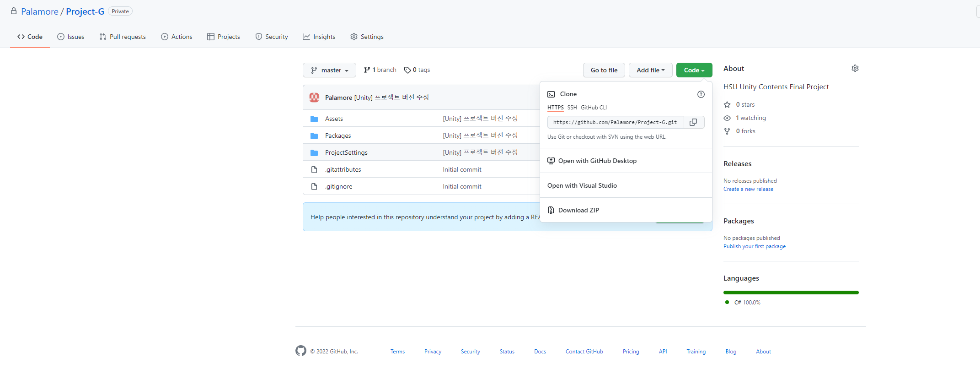Open the ProjectSettings folder
Viewport: 980px width, 385px height.
346,153
